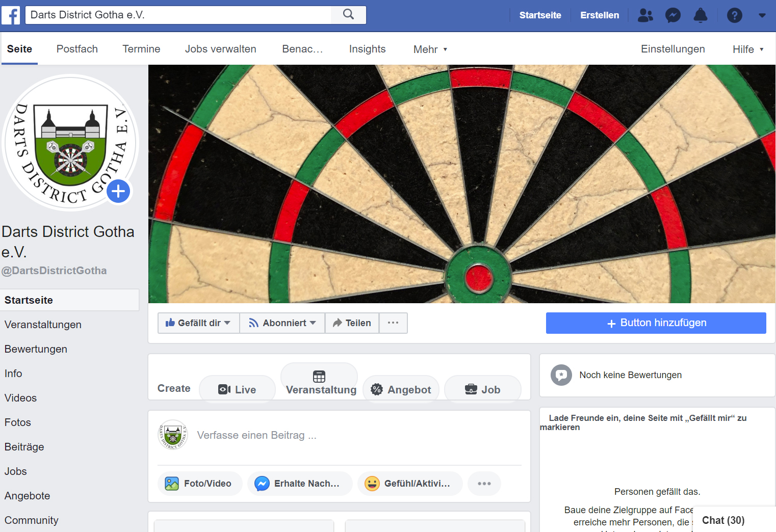Open the Insights tab
This screenshot has width=776, height=532.
click(367, 49)
